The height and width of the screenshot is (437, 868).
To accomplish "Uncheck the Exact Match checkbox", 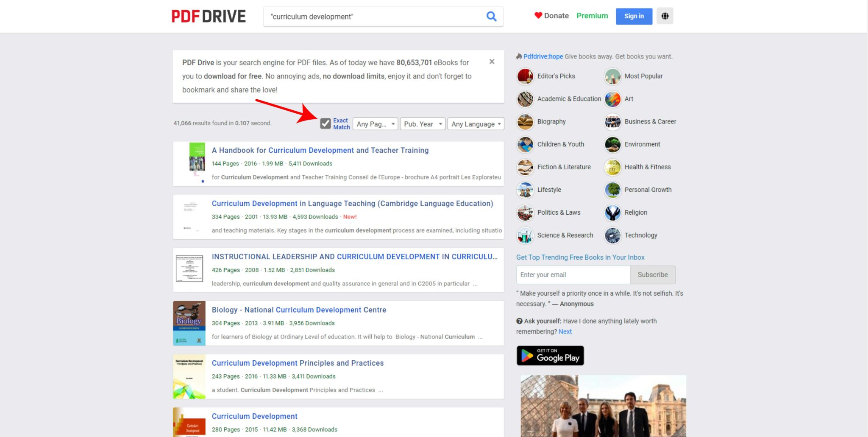I will pos(325,123).
